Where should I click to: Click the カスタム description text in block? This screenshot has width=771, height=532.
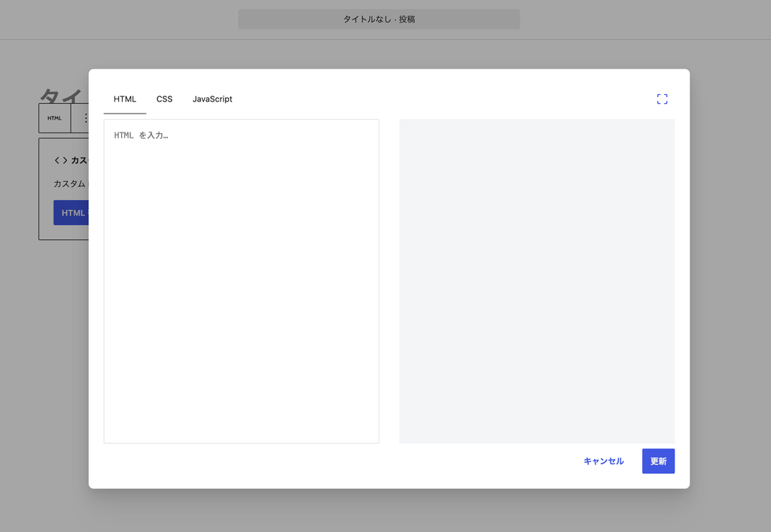[69, 184]
